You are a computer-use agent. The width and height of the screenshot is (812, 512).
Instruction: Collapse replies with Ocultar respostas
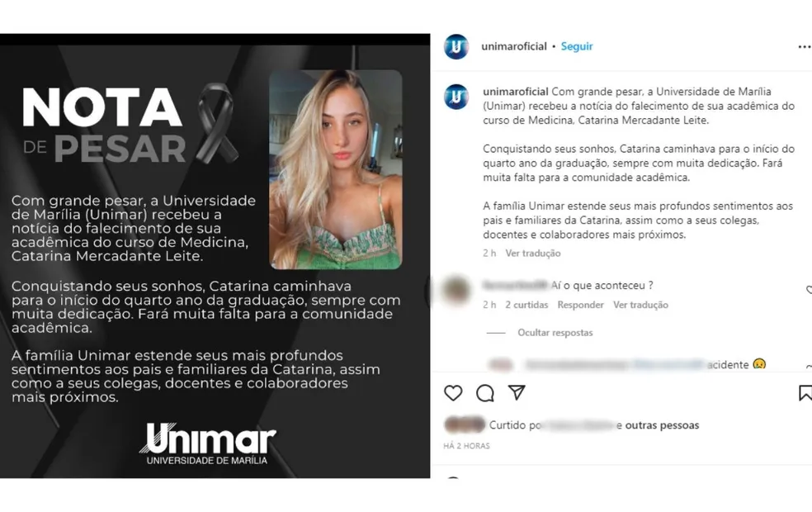point(555,333)
